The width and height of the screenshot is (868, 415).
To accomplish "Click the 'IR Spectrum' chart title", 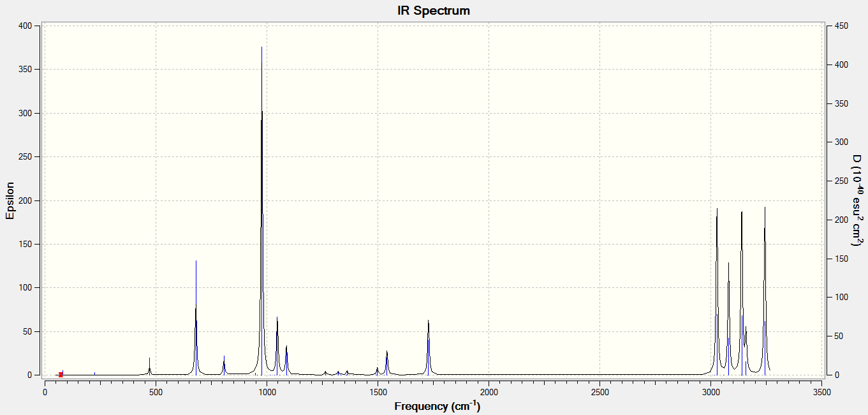I will click(433, 11).
